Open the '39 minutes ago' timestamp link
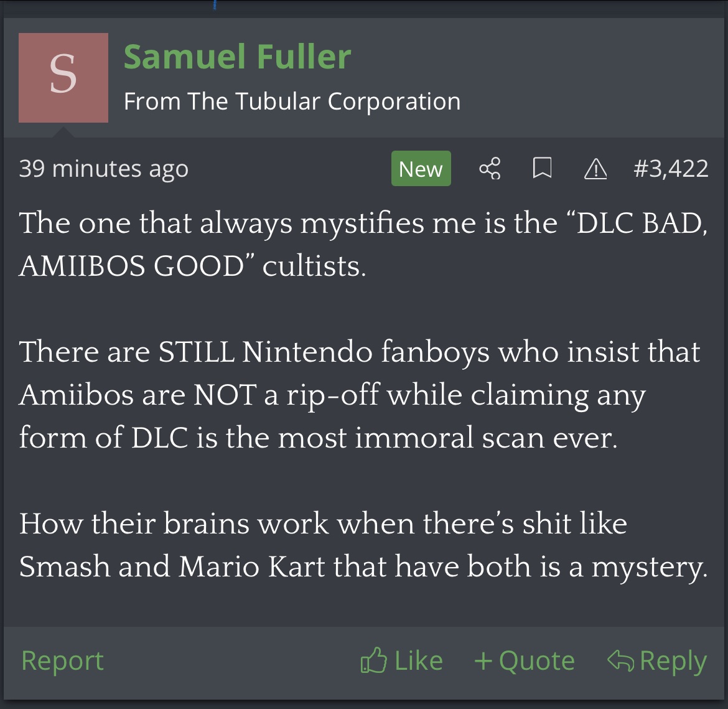 [x=103, y=169]
